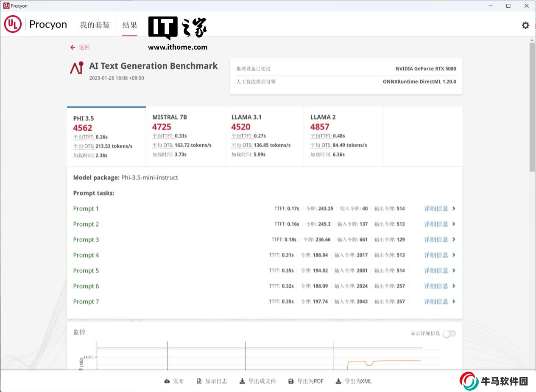This screenshot has height=392, width=536.
Task: Select the MISTRAL 7B results tab
Action: 185,136
